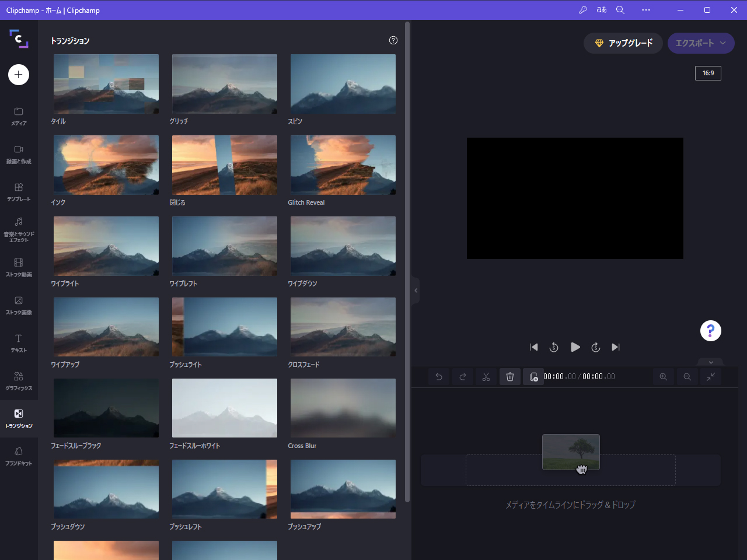Screen dimensions: 747x560
Task: Click the black video preview canvas
Action: 575,198
